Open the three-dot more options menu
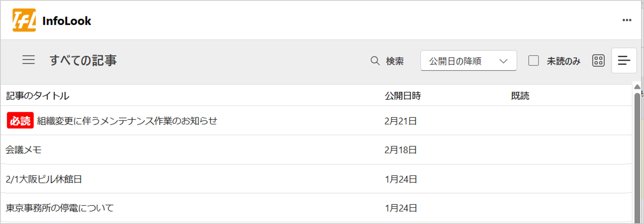 tap(627, 20)
